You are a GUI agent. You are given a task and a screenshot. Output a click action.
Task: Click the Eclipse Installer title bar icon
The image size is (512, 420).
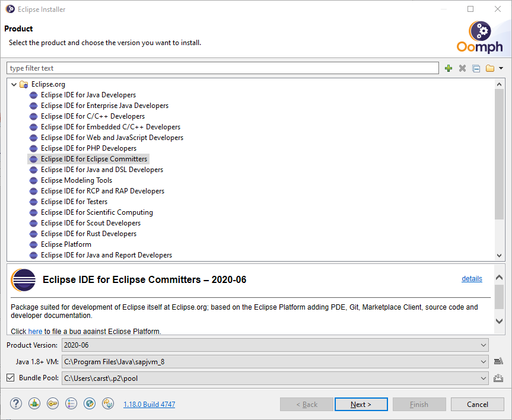point(10,9)
